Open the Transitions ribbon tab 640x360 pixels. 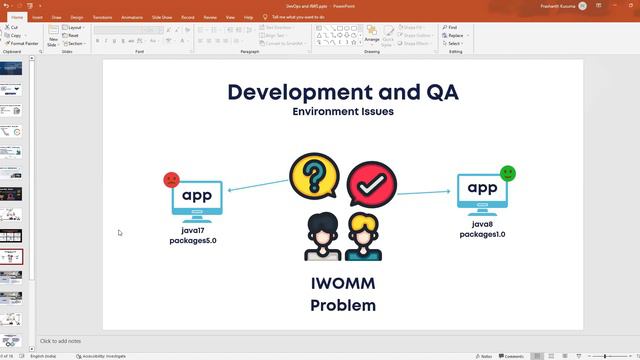click(102, 17)
